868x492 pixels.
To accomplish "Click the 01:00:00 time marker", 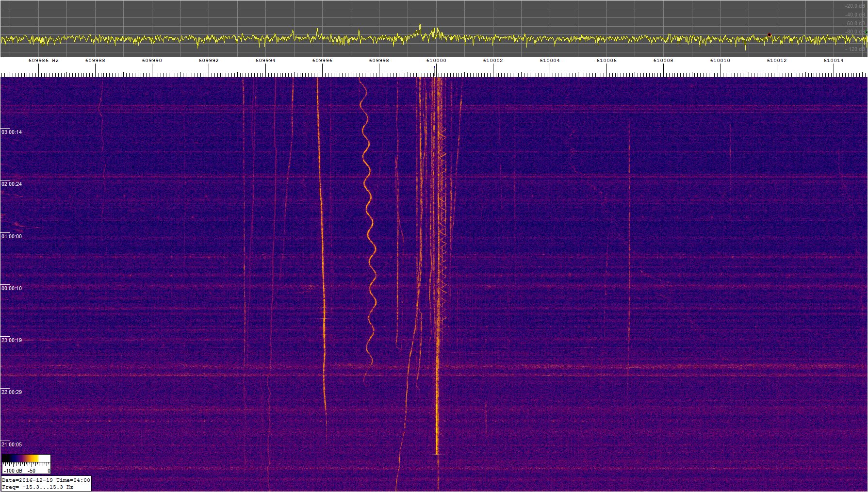I will tap(12, 236).
